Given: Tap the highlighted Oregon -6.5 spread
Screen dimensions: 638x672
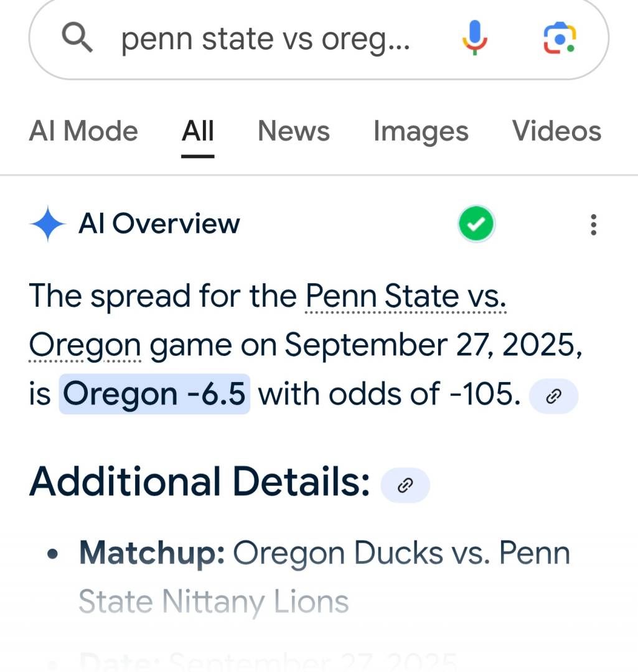Looking at the screenshot, I should pyautogui.click(x=154, y=394).
